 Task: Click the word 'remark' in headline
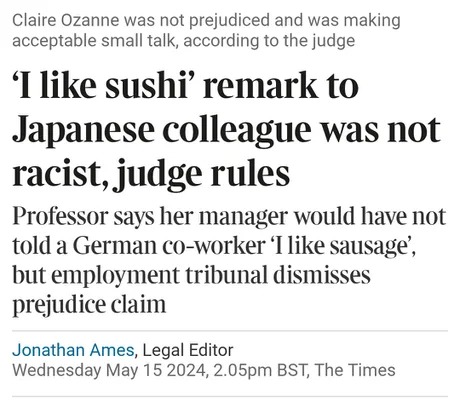click(261, 86)
